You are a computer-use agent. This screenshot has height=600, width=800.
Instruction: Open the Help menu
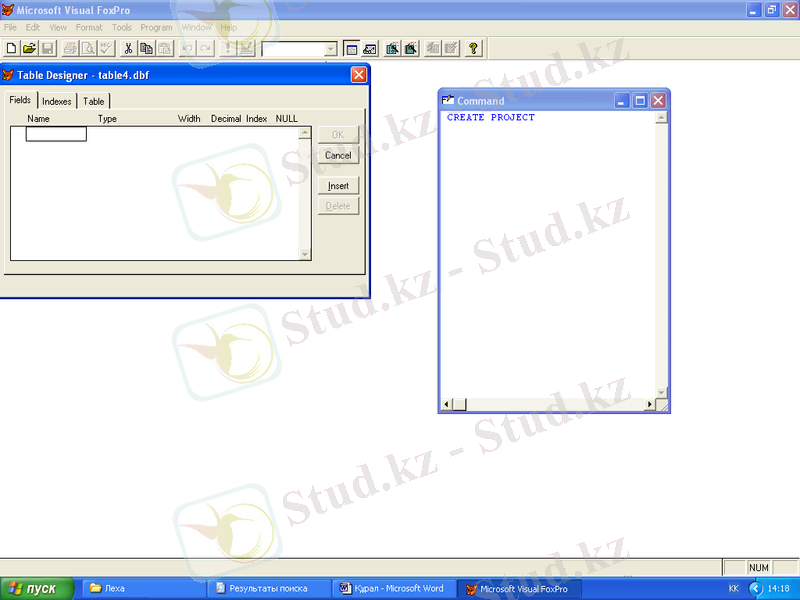tap(229, 28)
